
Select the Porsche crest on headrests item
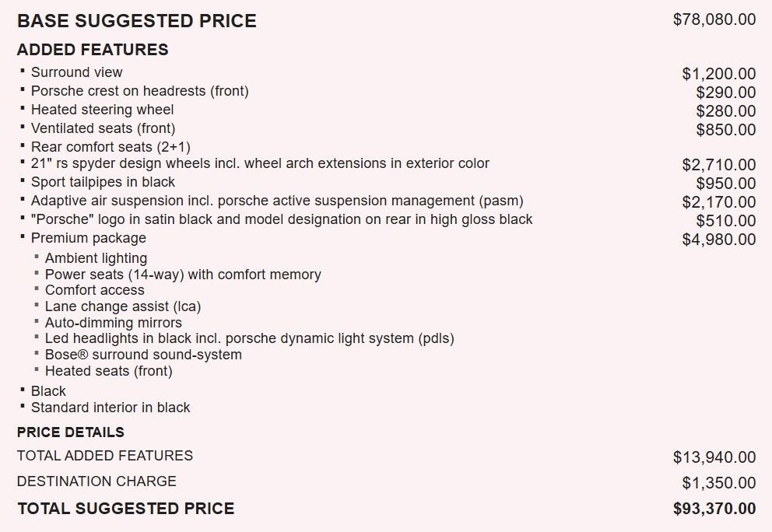pyautogui.click(x=140, y=91)
